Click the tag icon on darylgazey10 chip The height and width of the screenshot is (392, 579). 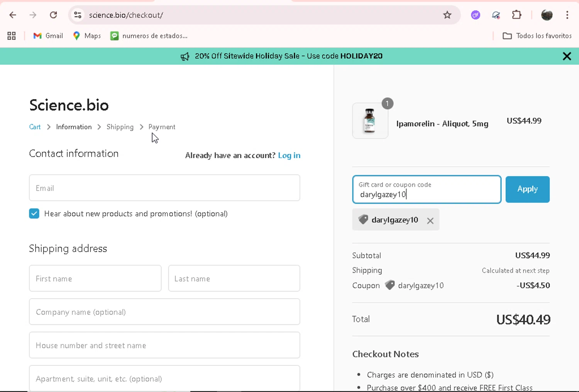click(363, 220)
